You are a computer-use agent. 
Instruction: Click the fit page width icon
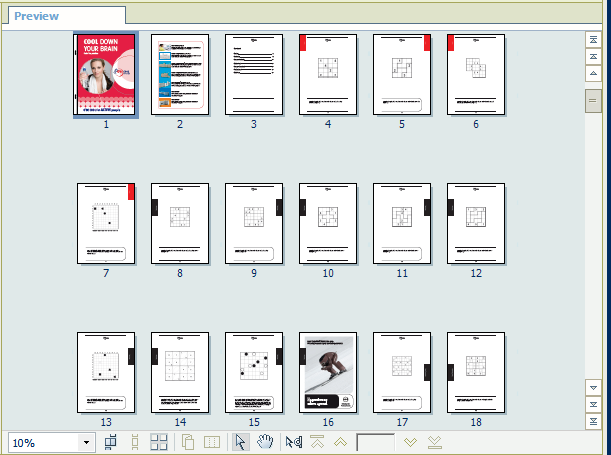pos(111,442)
